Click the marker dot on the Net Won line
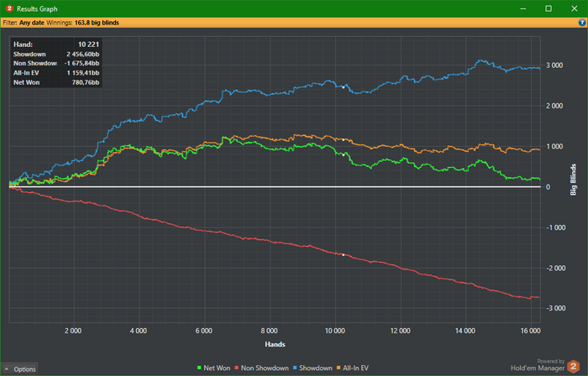The height and width of the screenshot is (376, 588). coord(343,154)
